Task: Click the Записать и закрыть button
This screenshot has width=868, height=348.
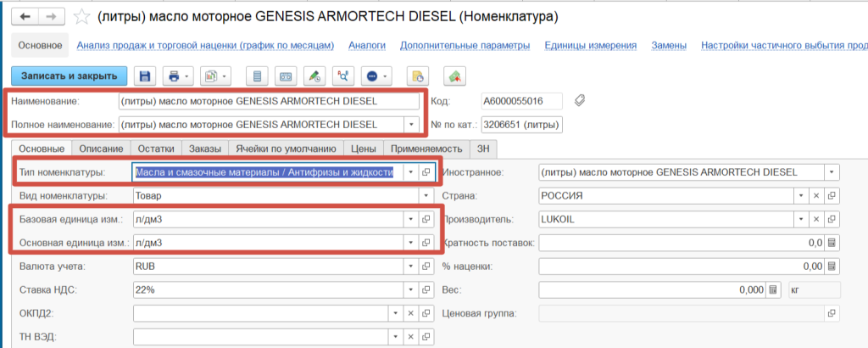Action: [x=70, y=76]
